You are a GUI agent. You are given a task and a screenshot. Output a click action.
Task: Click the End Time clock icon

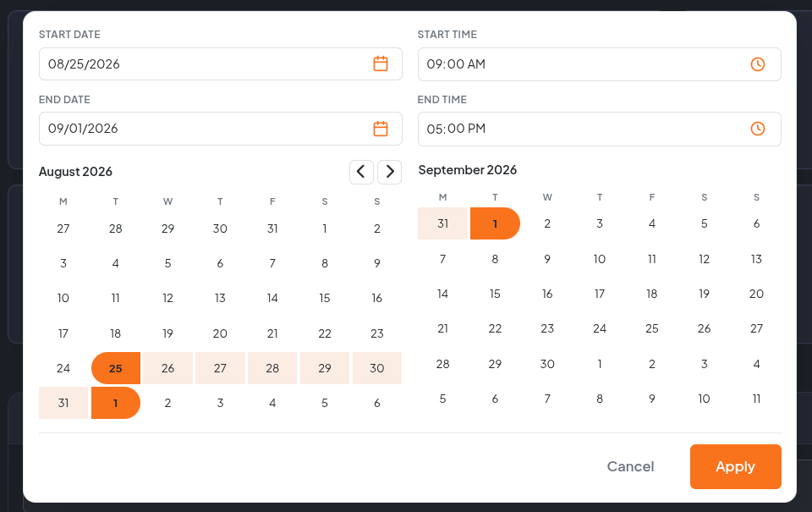click(x=758, y=129)
